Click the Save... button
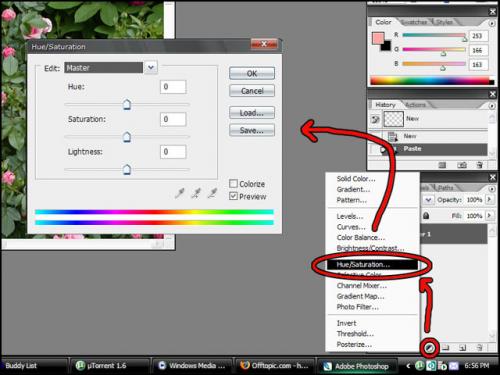 252,130
